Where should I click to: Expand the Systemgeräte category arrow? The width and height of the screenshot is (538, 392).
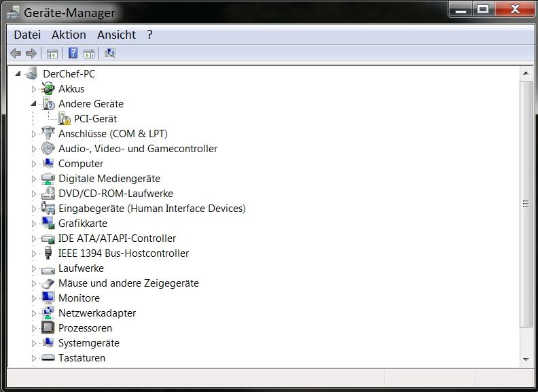(33, 343)
